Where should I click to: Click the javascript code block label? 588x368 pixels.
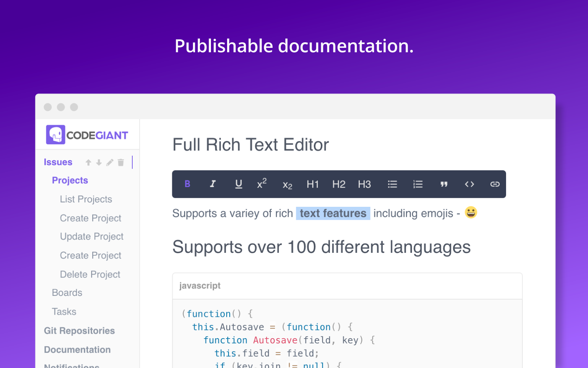coord(200,286)
